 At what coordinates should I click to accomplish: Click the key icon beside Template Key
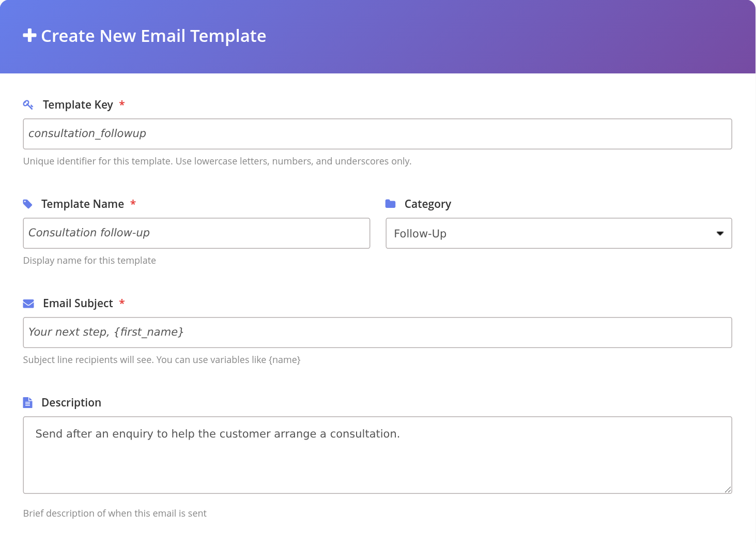pyautogui.click(x=28, y=105)
